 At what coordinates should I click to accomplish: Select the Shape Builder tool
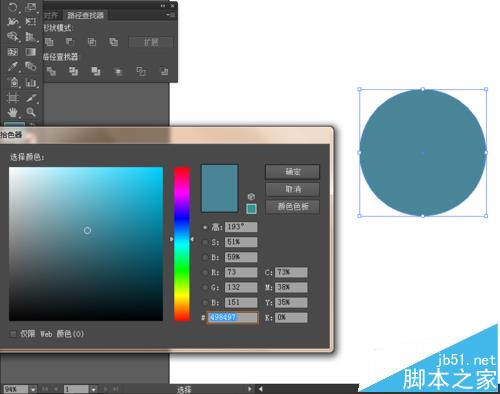13,36
